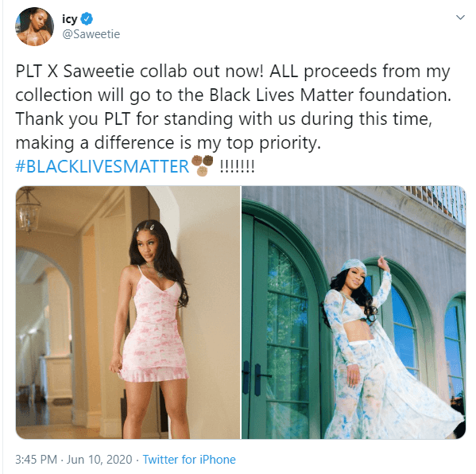Screen dimensions: 476x474
Task: Click the exclamation marks after the hashtag
Action: coord(237,166)
